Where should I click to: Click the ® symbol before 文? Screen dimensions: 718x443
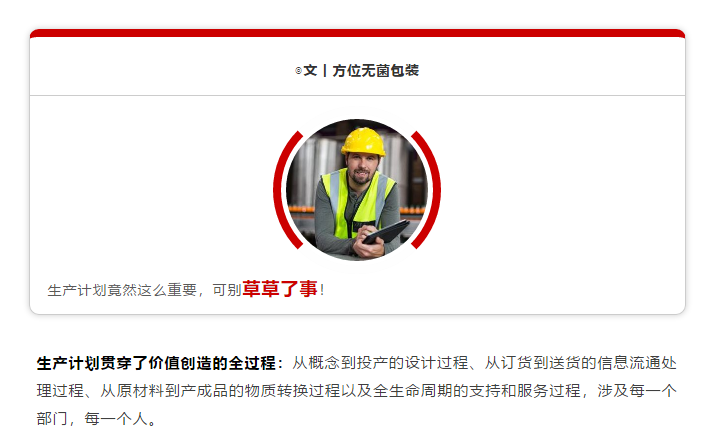click(298, 71)
